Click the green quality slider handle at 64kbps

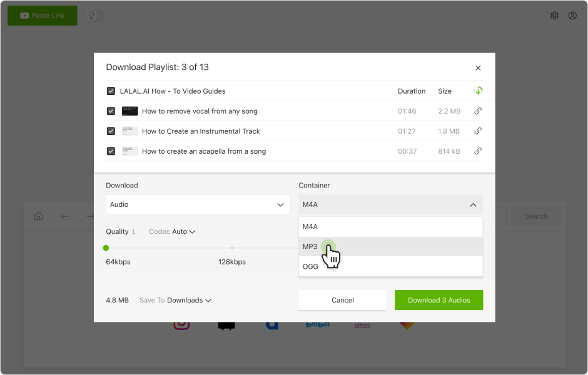106,247
